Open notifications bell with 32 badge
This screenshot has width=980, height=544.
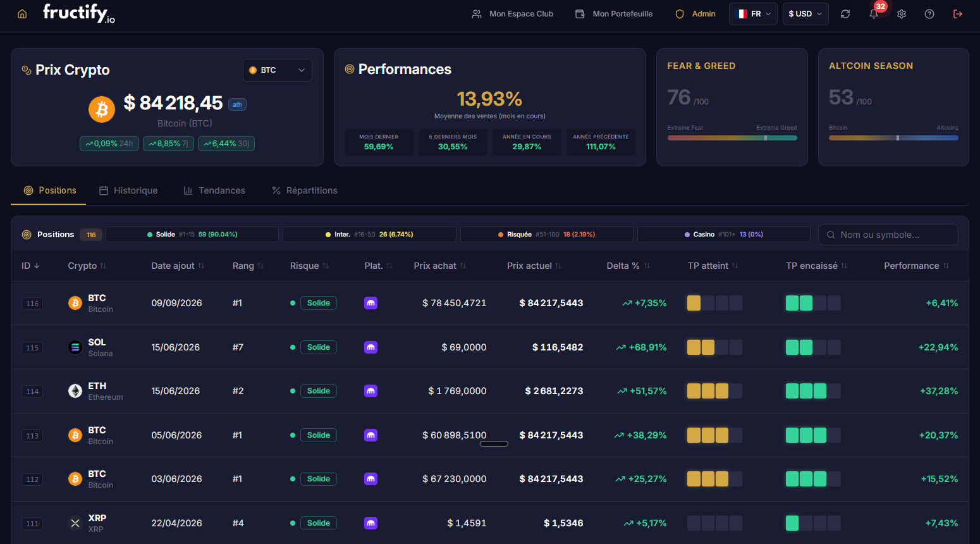(874, 14)
